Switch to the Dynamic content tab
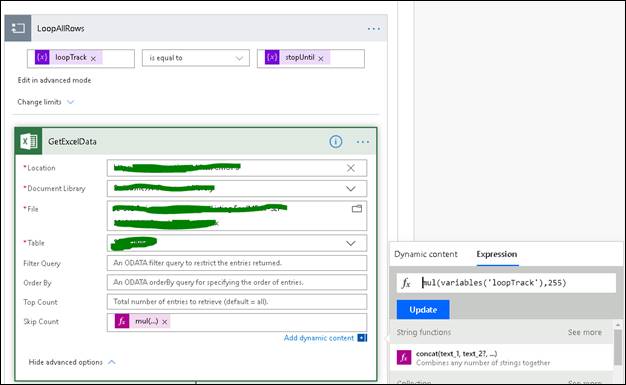 pyautogui.click(x=426, y=254)
